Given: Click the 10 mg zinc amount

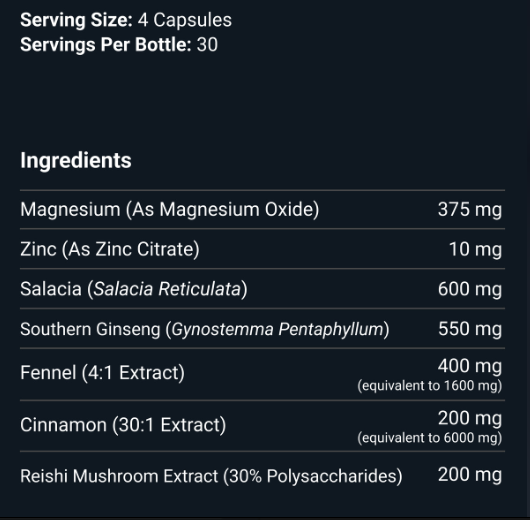Looking at the screenshot, I should click(x=475, y=250).
